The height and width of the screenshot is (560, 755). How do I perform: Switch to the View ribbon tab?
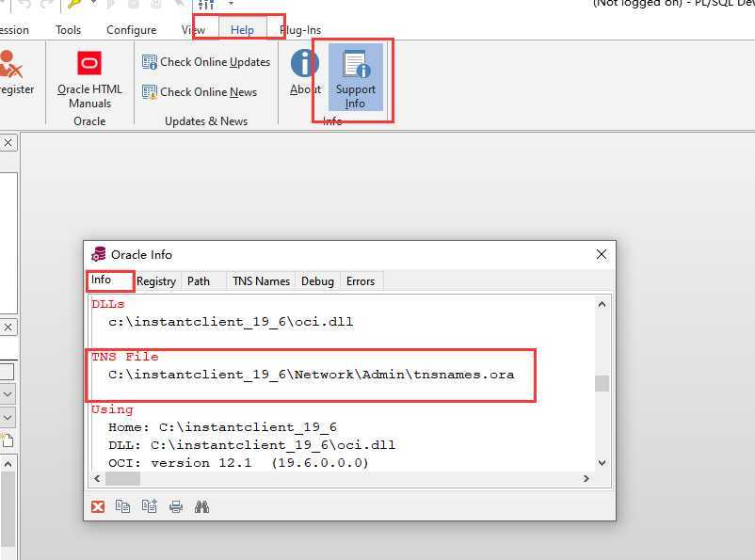pos(193,30)
